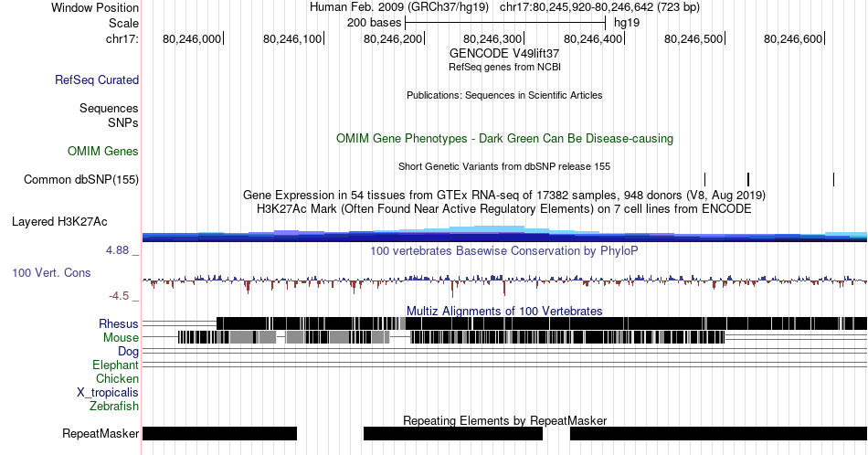Click the 80,246,200 ruler position

[394, 38]
